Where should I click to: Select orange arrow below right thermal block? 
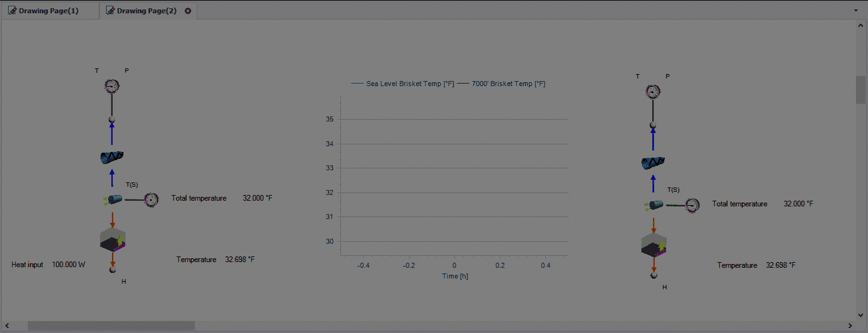tap(654, 265)
